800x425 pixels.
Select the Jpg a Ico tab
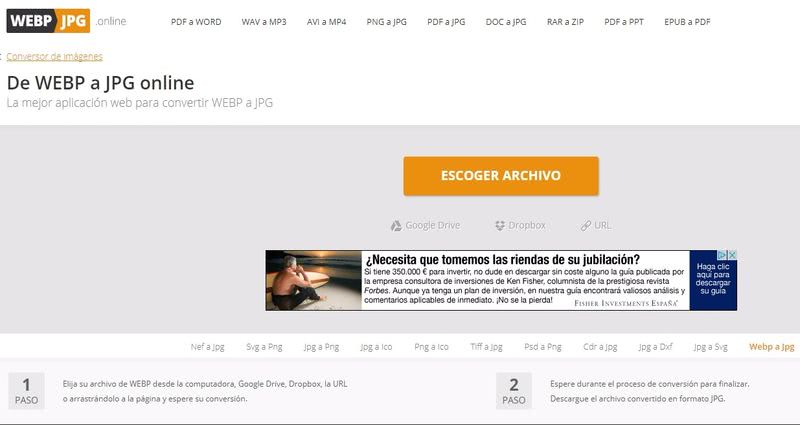(x=376, y=347)
